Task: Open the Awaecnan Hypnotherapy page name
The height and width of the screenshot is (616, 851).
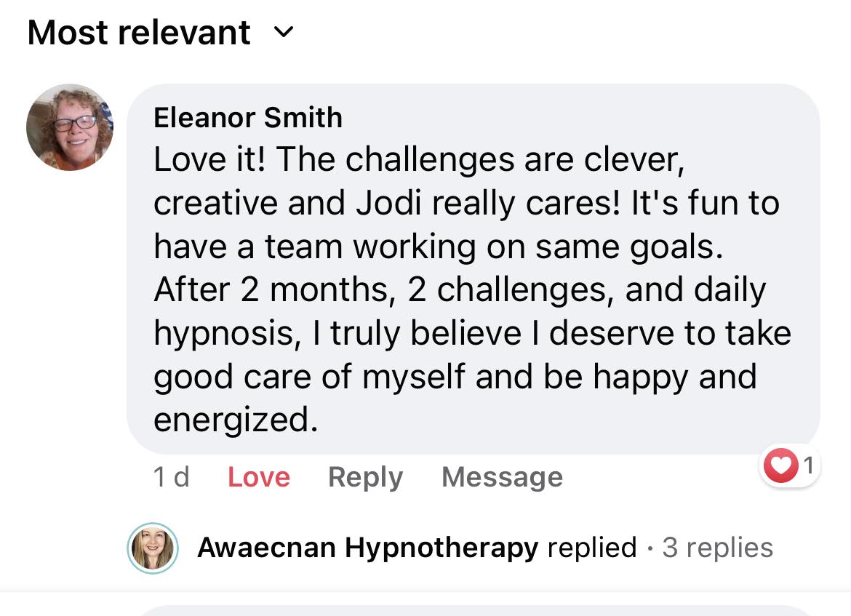Action: coord(368,548)
